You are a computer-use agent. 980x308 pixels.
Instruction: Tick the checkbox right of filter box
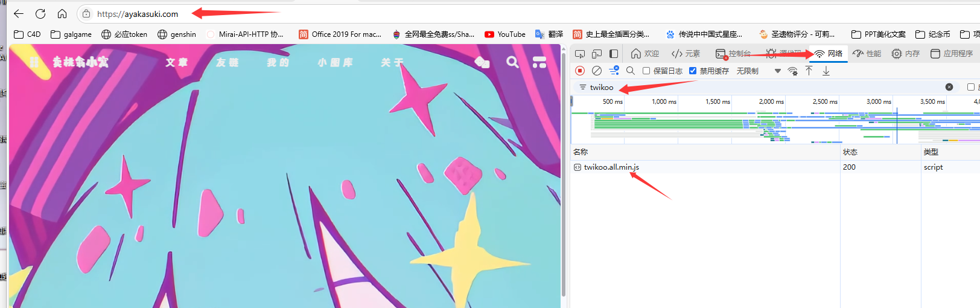[x=971, y=87]
